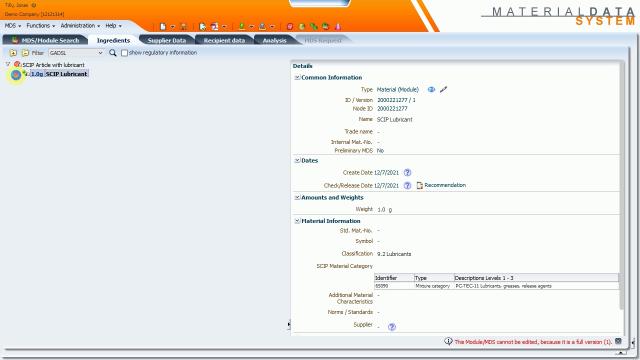Click the small icon at end of warning message
640x360 pixels.
point(618,341)
